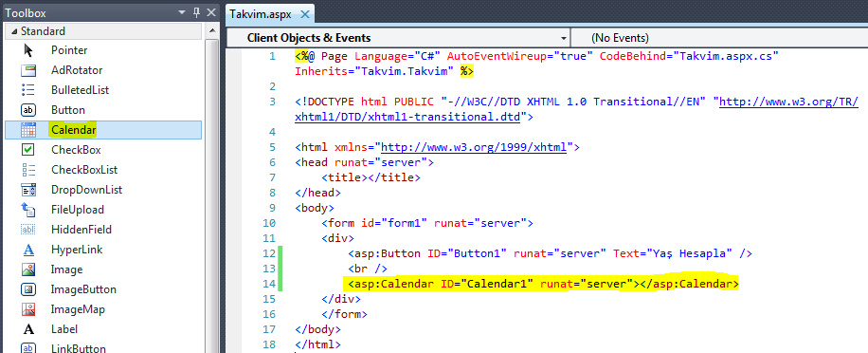The width and height of the screenshot is (868, 353).
Task: Click the CodeBehind="Takvim.aspx.cs" attribute
Action: click(689, 56)
